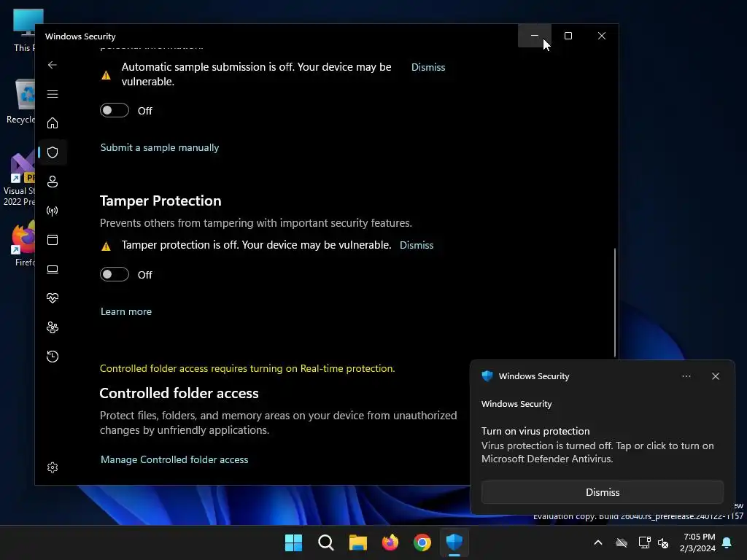Dismiss the tamper protection warning
This screenshot has width=747, height=560.
(417, 245)
